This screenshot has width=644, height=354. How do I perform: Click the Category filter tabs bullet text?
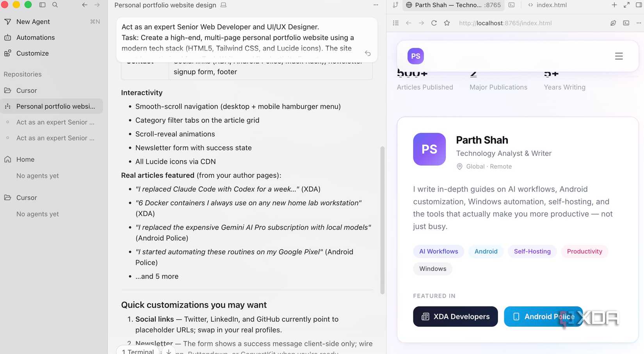pyautogui.click(x=197, y=120)
